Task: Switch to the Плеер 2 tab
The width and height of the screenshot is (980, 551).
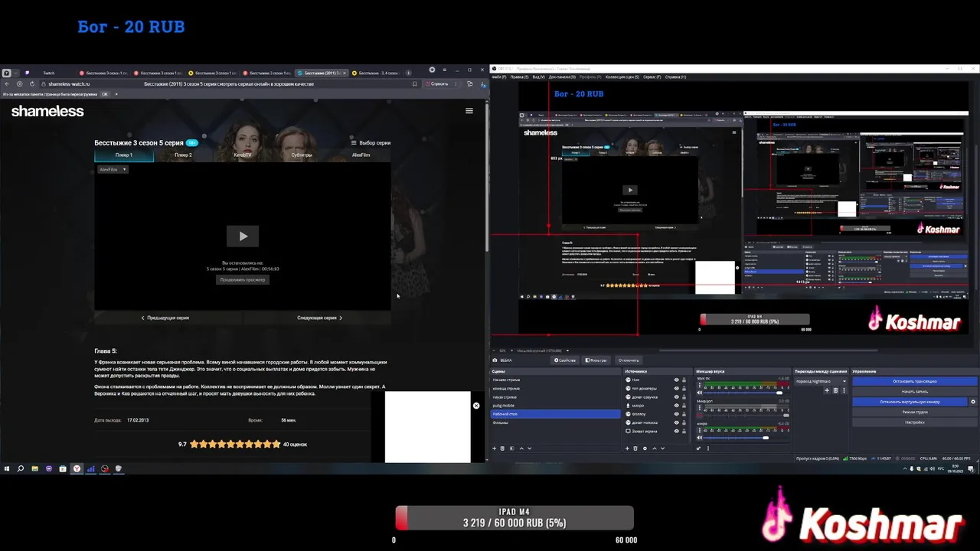Action: (x=183, y=155)
